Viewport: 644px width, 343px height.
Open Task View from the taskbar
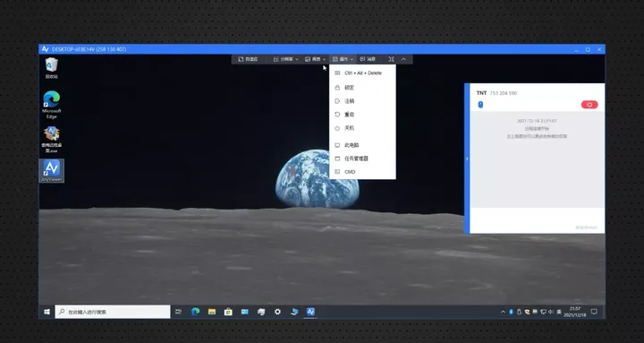coord(178,312)
